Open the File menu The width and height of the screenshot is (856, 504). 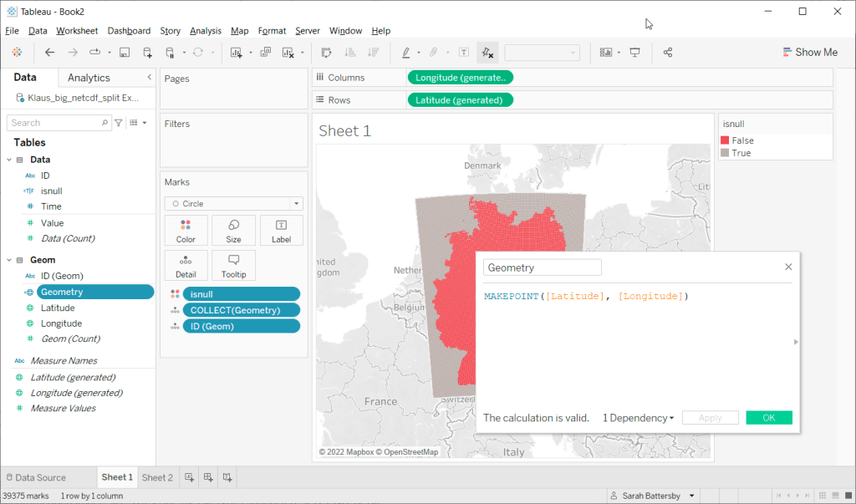coord(12,31)
